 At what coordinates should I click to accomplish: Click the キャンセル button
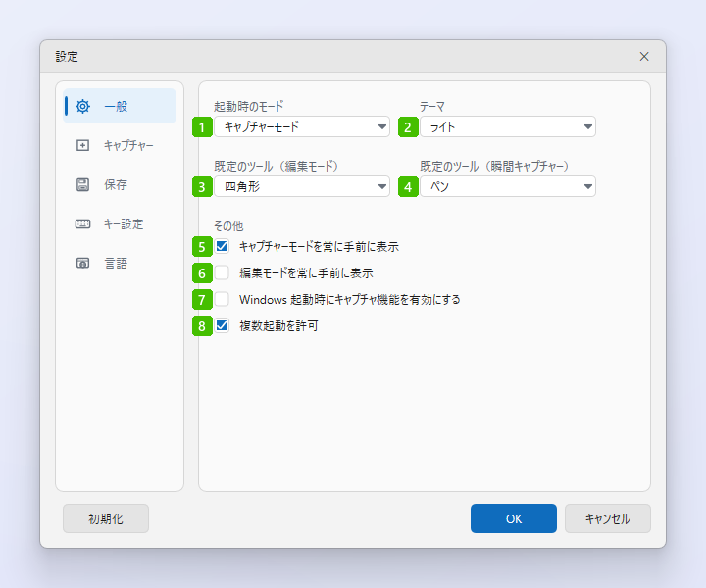[x=607, y=518]
